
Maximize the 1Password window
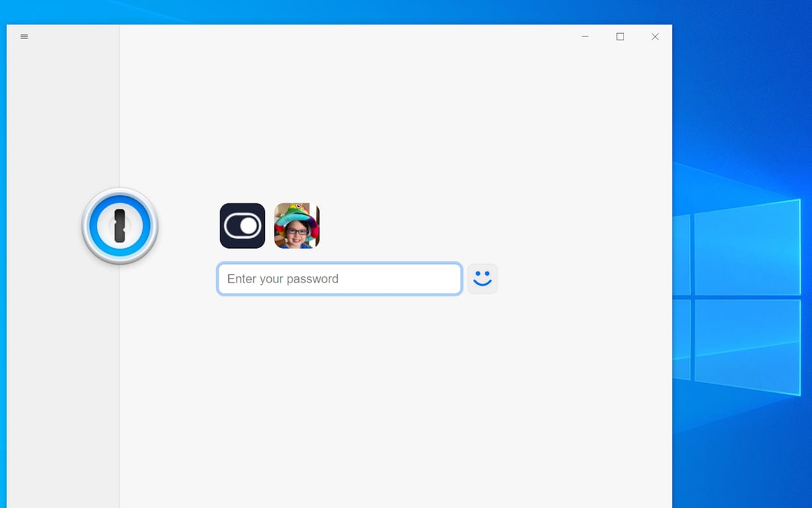(x=620, y=36)
